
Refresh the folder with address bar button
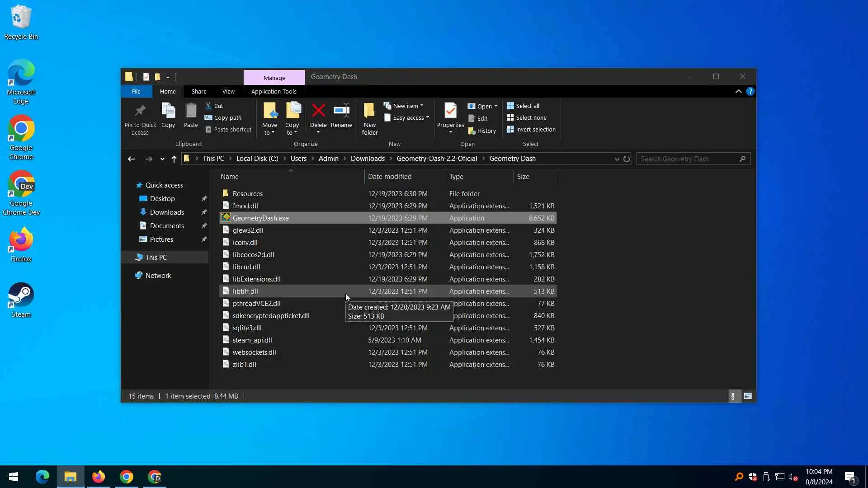point(627,159)
